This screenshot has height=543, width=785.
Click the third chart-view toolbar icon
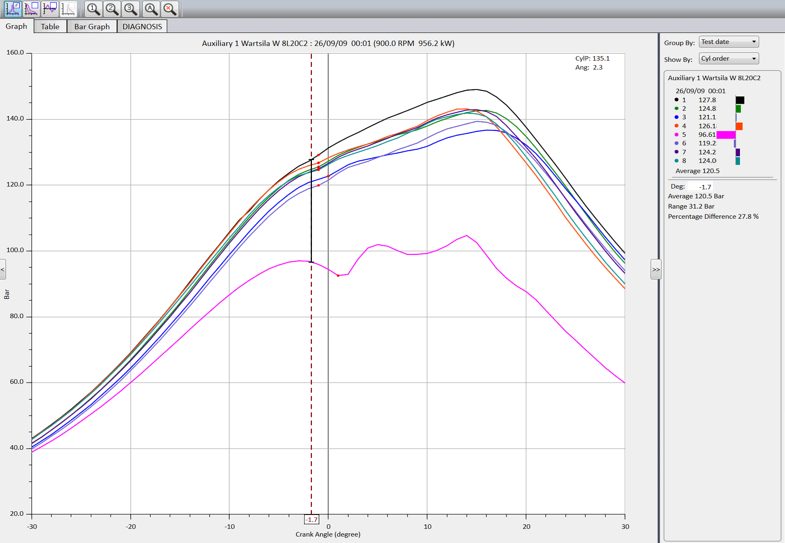click(49, 9)
